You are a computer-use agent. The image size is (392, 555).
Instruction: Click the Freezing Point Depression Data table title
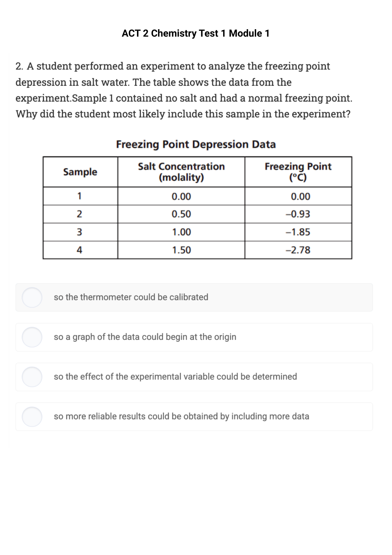point(196,144)
